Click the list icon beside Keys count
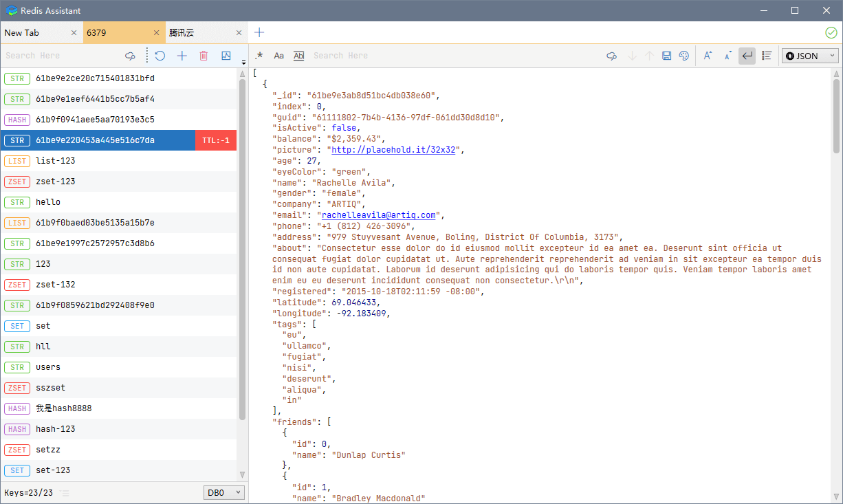The height and width of the screenshot is (504, 843). click(x=64, y=492)
